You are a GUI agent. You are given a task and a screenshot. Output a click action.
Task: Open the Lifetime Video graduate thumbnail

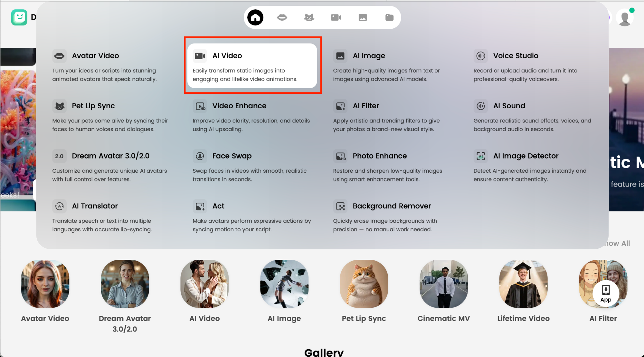(x=523, y=284)
